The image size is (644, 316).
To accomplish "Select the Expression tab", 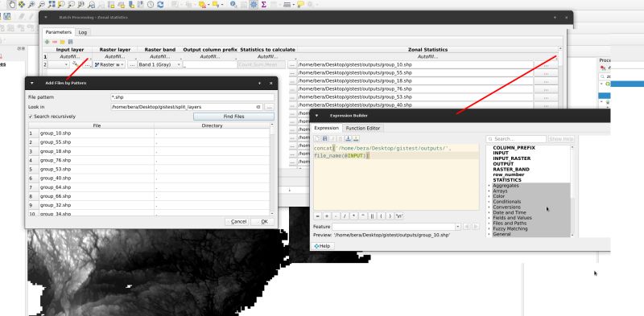I will click(x=327, y=128).
